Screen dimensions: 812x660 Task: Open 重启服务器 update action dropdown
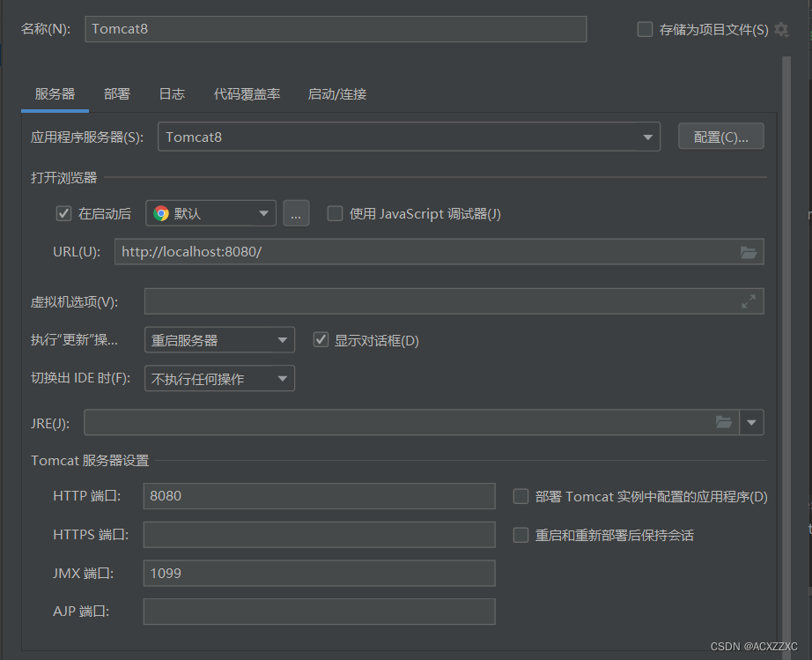[219, 340]
